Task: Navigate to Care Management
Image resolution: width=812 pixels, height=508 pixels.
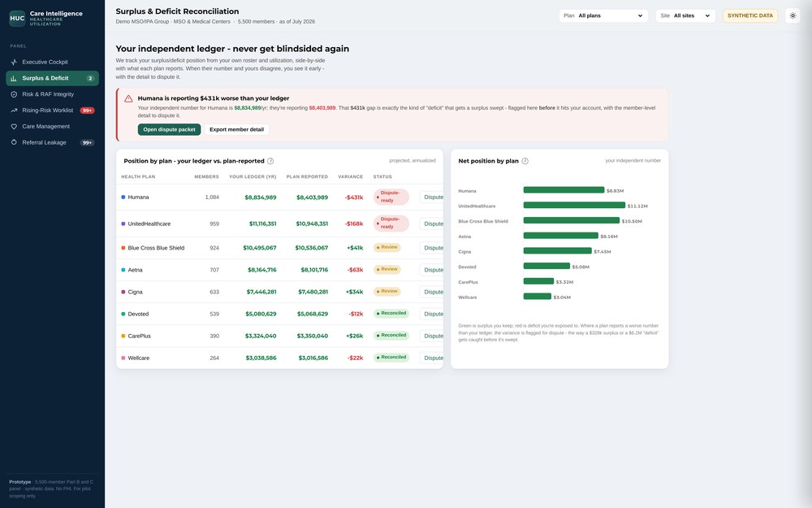Action: coord(52,127)
